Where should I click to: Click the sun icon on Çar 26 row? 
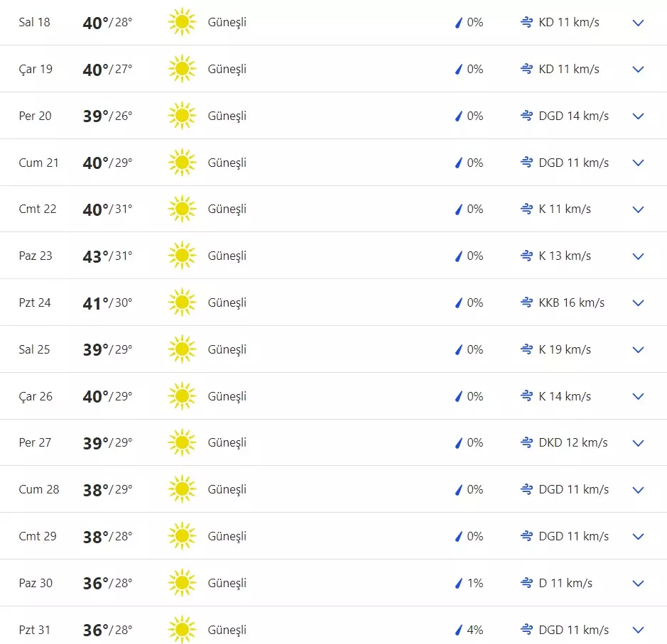[182, 396]
